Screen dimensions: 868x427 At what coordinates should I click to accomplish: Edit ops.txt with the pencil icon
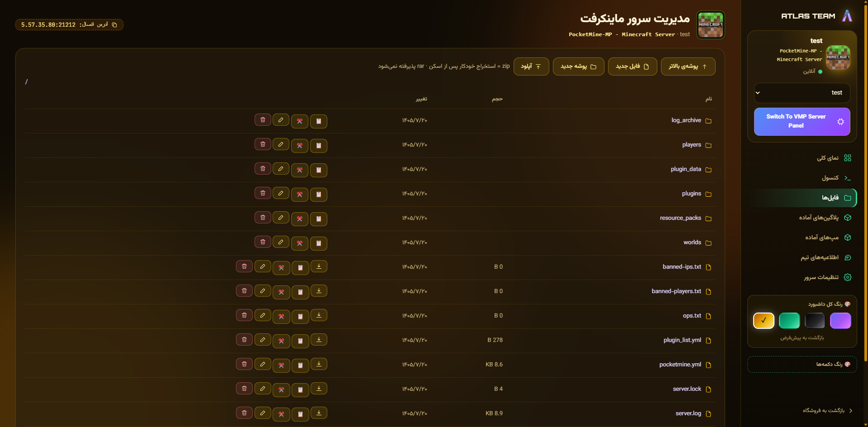coord(263,315)
